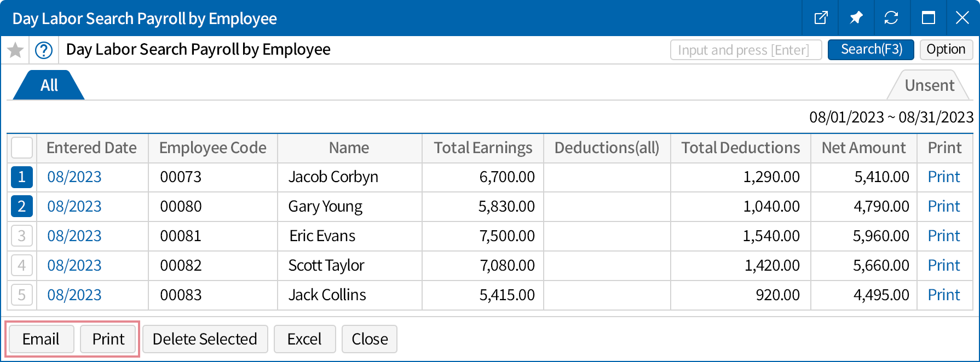Maximize the payroll window
This screenshot has width=980, height=362.
929,18
